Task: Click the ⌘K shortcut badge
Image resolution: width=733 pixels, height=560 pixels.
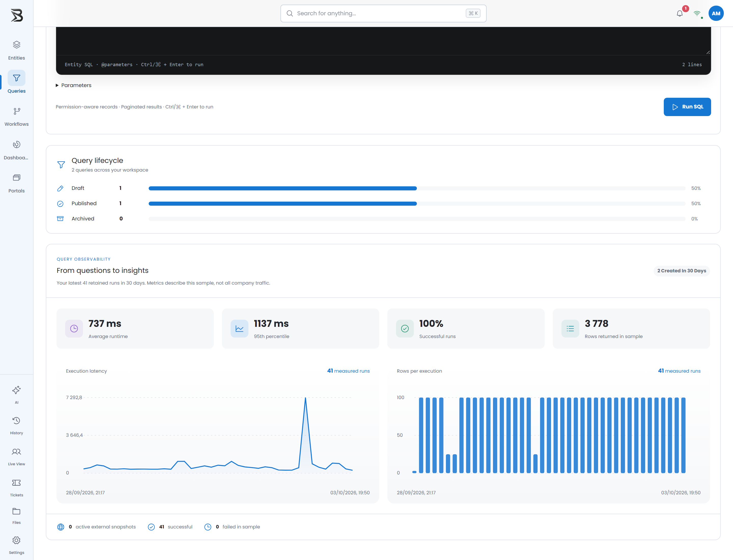Action: pyautogui.click(x=473, y=13)
